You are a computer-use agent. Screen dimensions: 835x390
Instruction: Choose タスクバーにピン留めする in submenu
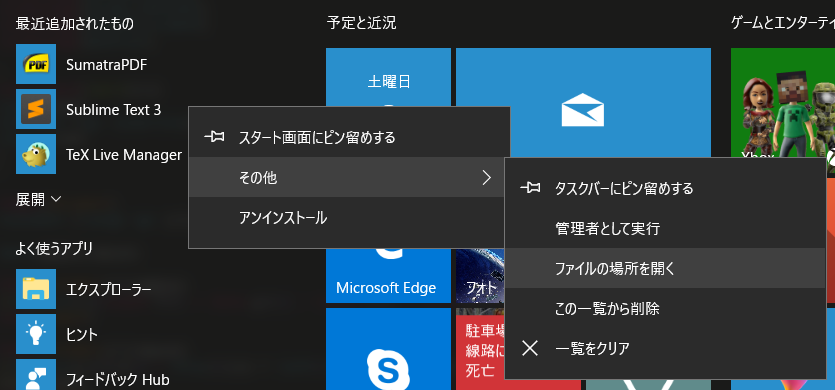click(x=665, y=188)
